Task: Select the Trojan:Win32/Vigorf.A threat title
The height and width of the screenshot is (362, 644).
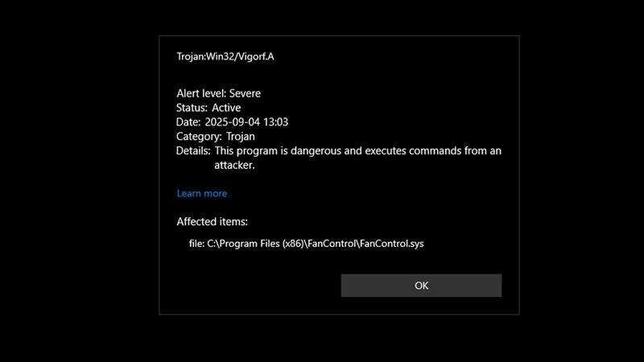Action: point(225,56)
